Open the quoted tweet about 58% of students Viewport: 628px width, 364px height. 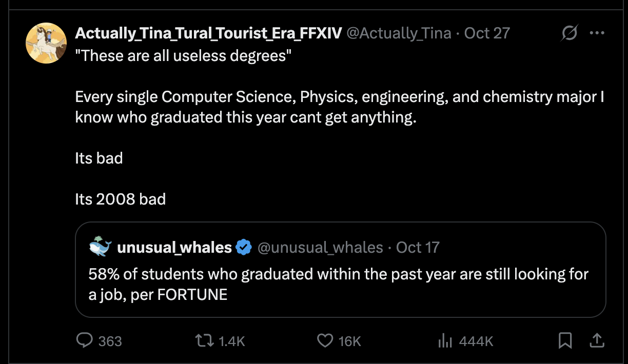(339, 285)
